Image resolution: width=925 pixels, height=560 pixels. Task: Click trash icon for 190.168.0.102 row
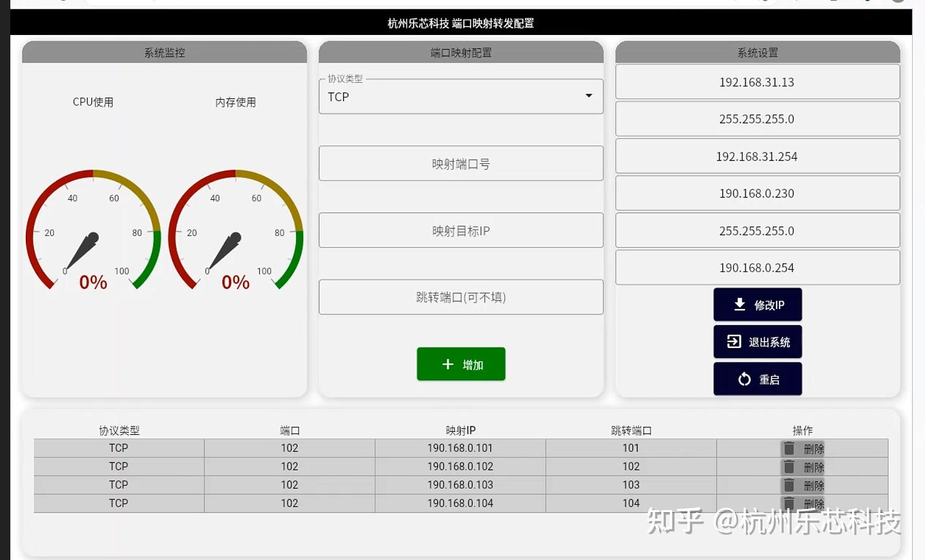point(789,467)
